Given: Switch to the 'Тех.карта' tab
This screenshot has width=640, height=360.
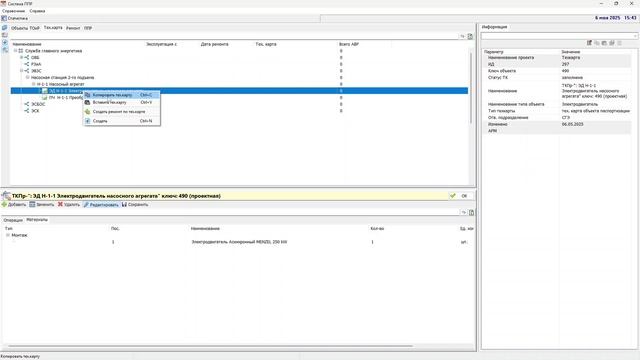Looking at the screenshot, I should click(53, 28).
